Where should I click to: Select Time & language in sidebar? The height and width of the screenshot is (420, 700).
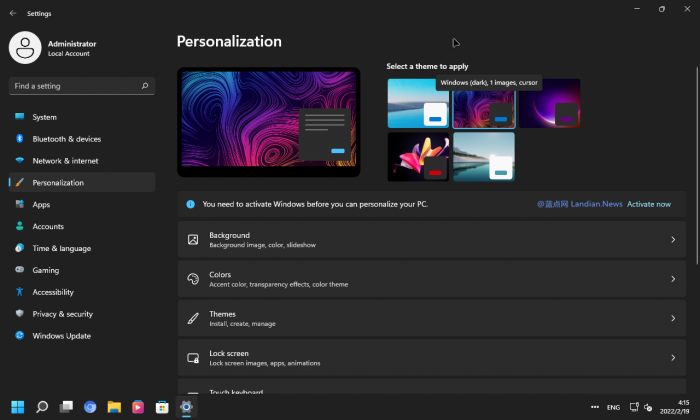click(61, 248)
